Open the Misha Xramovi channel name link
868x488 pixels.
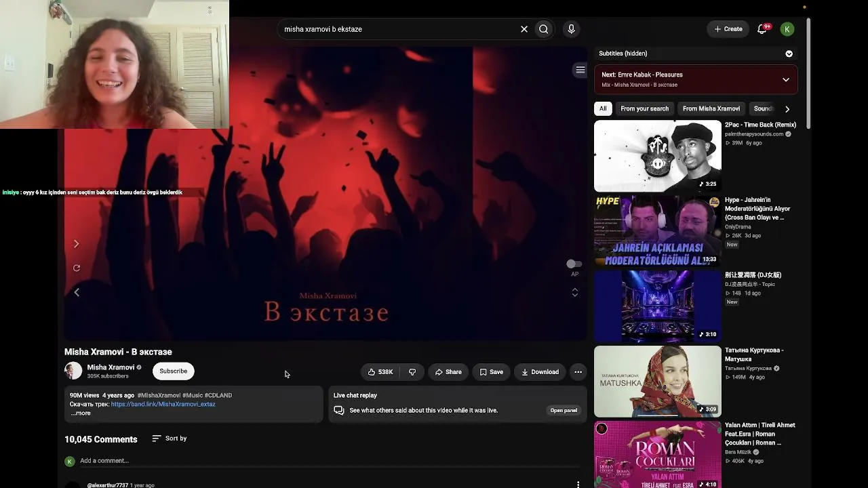[111, 367]
